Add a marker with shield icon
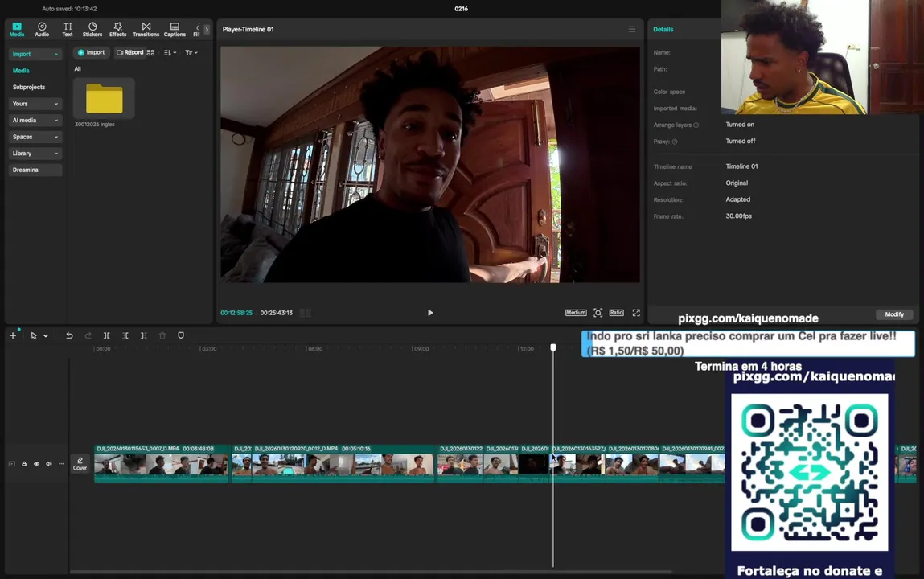 [x=181, y=335]
